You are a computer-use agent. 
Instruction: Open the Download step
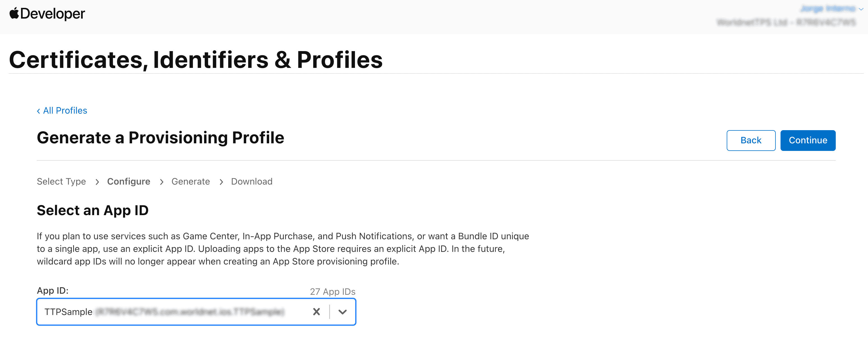tap(251, 181)
